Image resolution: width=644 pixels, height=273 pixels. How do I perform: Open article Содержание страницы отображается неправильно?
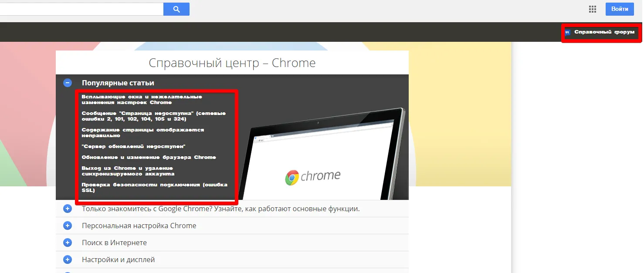coord(143,133)
